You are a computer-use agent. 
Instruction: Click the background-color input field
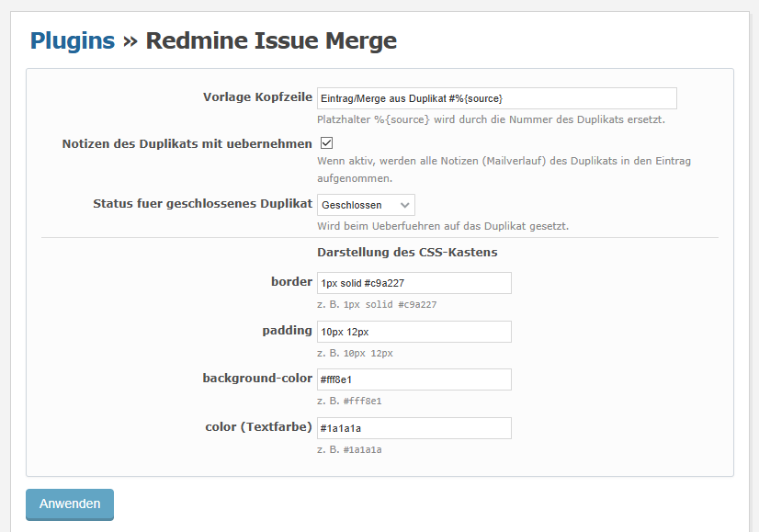coord(413,379)
